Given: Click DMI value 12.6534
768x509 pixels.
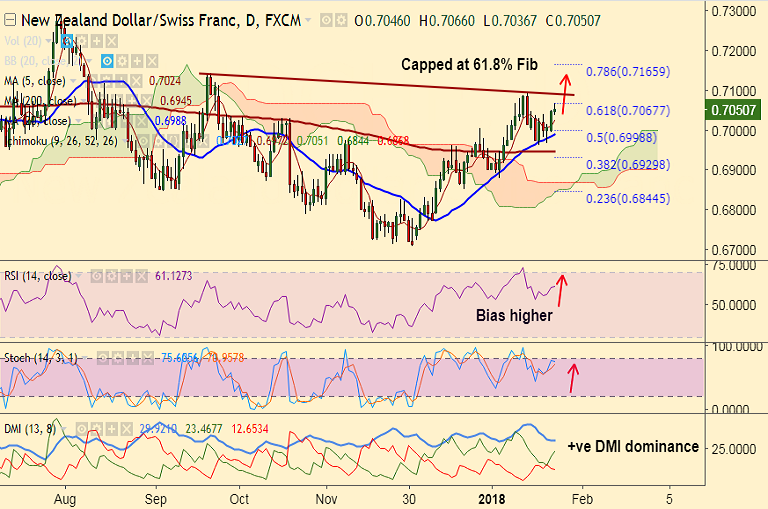Looking at the screenshot, I should coord(250,429).
